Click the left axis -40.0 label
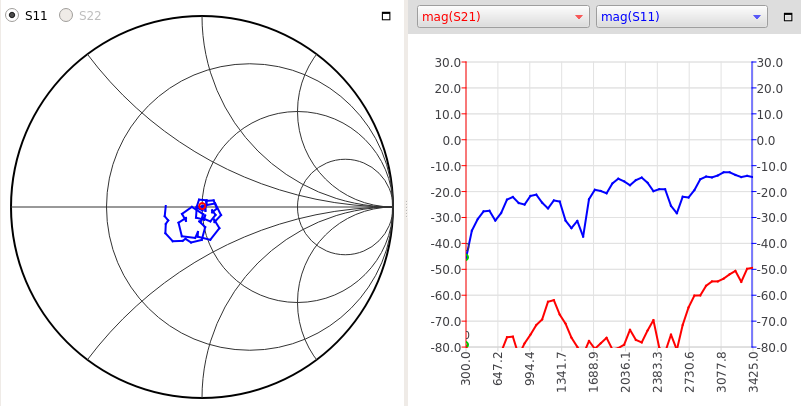 [445, 244]
